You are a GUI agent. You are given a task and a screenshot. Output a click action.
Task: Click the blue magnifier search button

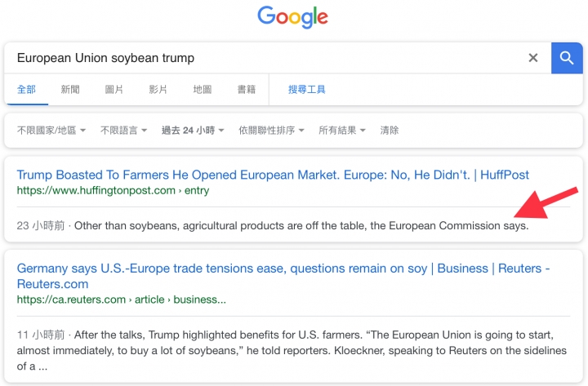[x=567, y=58]
